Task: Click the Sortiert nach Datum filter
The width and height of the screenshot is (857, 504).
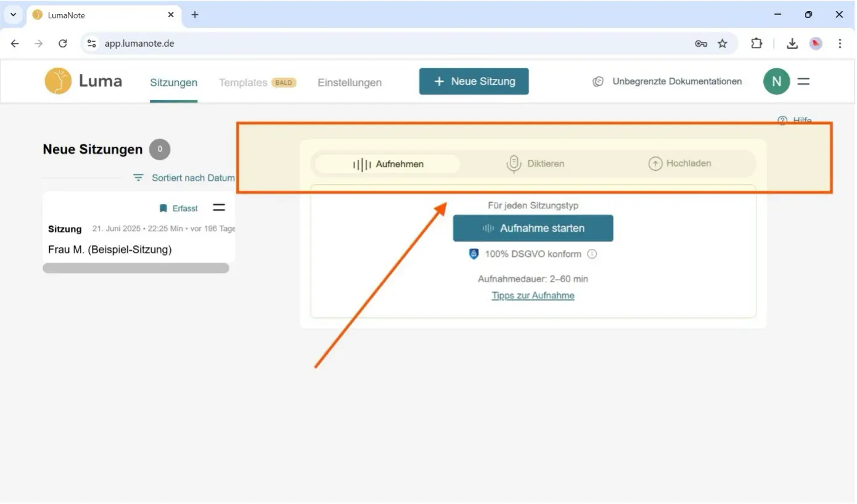Action: click(x=185, y=177)
